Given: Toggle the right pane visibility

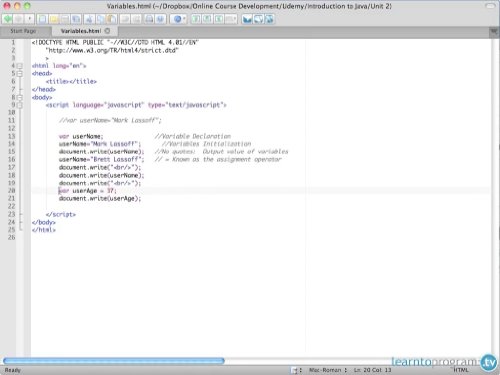Looking at the screenshot, I should [269, 19].
